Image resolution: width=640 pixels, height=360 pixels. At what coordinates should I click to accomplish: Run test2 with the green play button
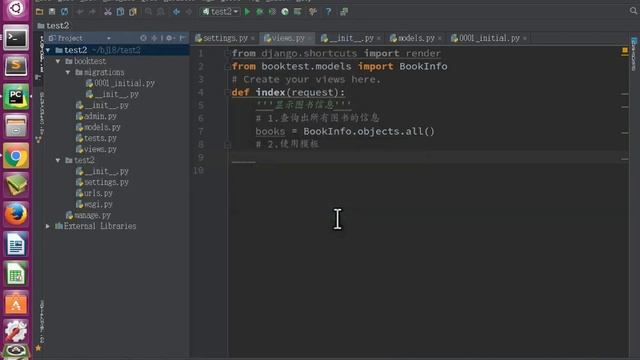pos(247,12)
